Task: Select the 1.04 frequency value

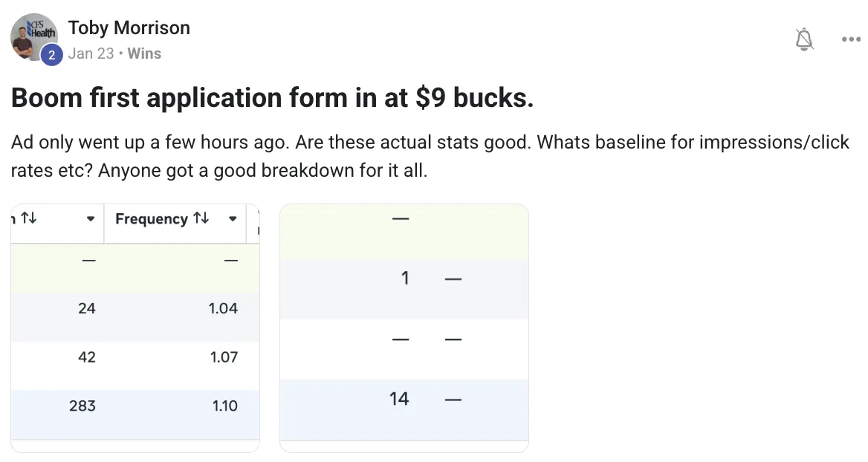Action: tap(223, 308)
